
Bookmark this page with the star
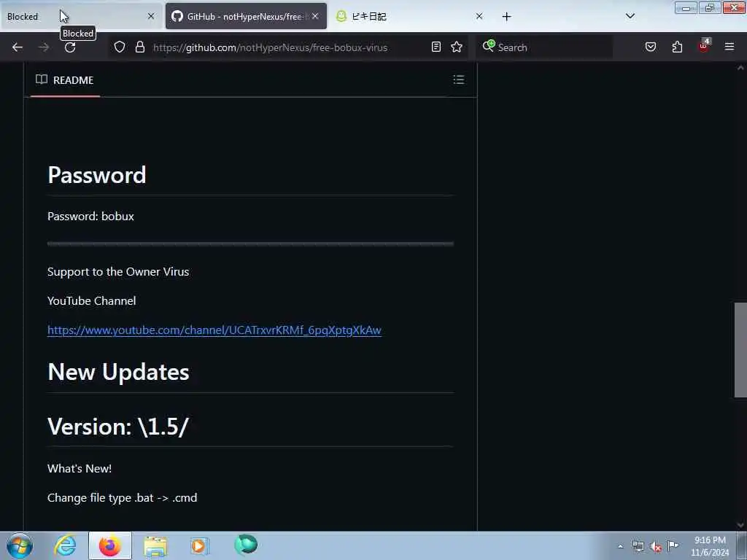click(x=457, y=47)
